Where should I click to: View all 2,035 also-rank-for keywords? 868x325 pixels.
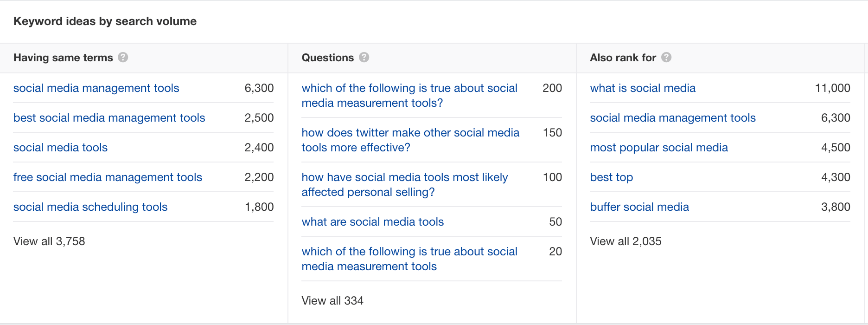tap(625, 241)
